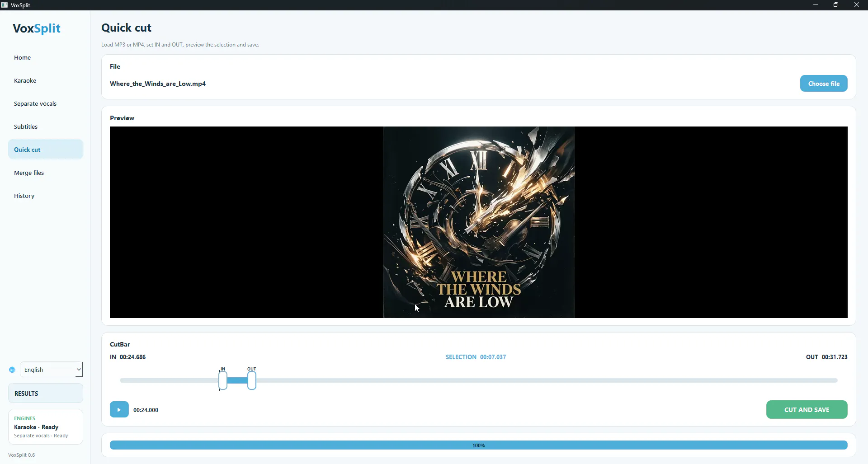Click the IN 00:24.686 time value
Screen dimensions: 868x464
(x=128, y=357)
